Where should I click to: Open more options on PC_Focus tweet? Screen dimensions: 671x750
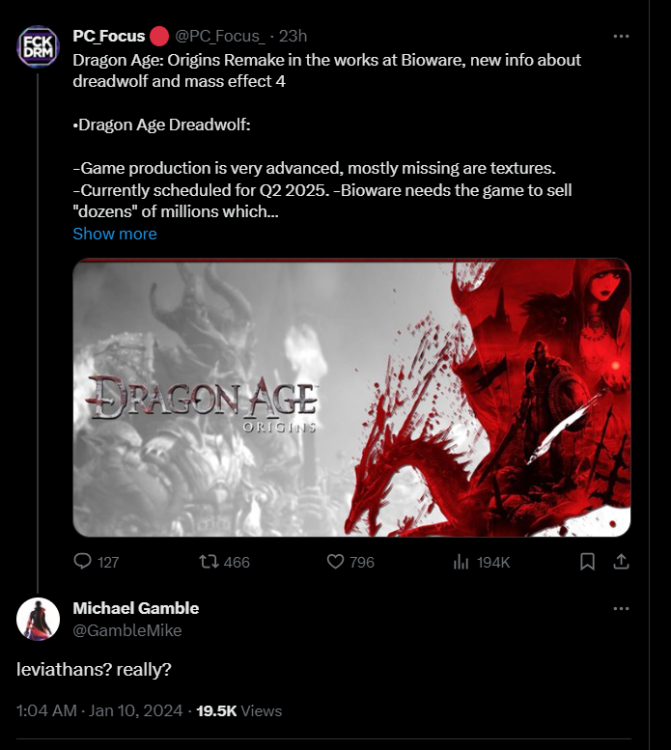pyautogui.click(x=621, y=37)
